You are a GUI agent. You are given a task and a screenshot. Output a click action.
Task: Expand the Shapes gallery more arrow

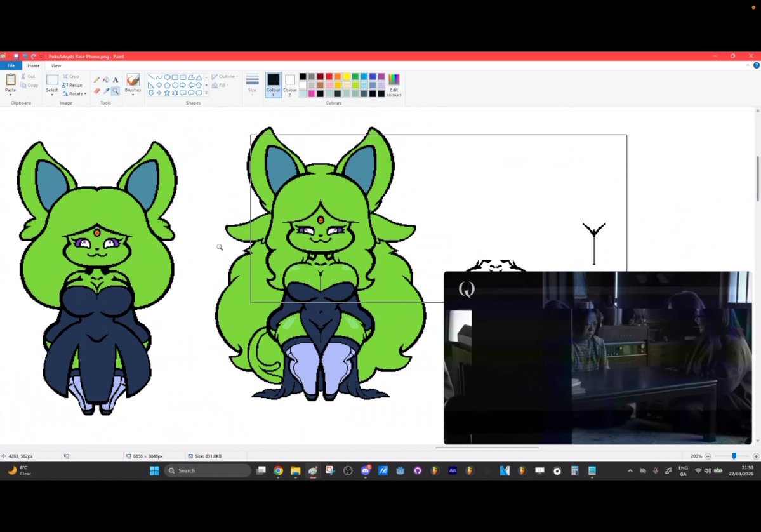206,93
